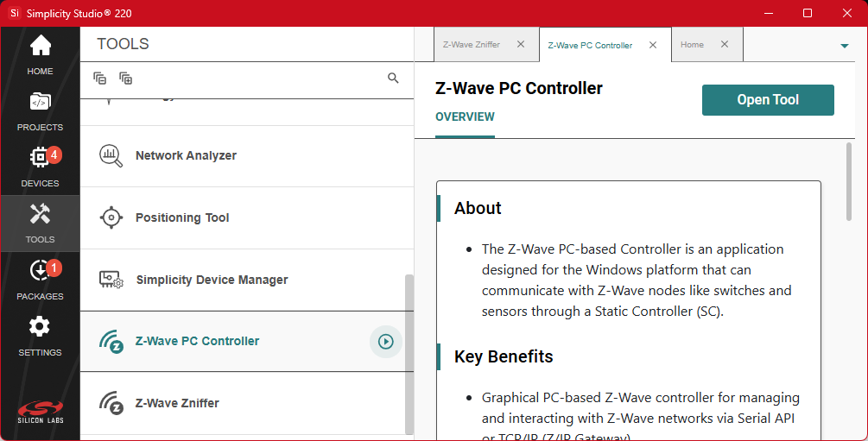Click the Z-Wave PC Controller page title
Viewport: 868px width, 441px height.
point(519,89)
